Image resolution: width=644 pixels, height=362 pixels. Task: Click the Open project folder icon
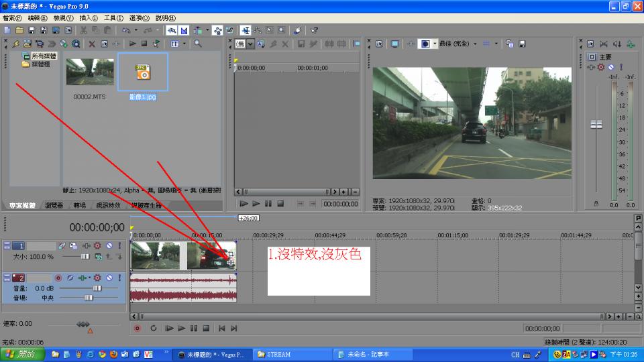pos(19,30)
